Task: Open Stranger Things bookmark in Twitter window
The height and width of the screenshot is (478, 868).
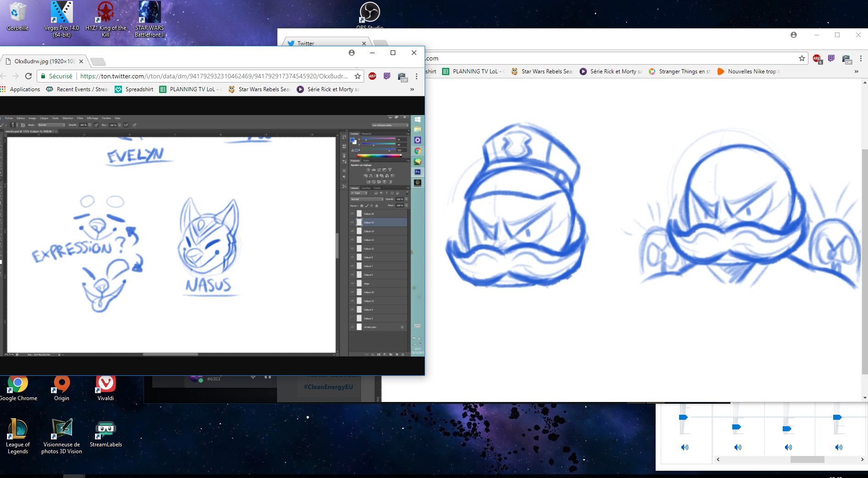Action: click(680, 71)
